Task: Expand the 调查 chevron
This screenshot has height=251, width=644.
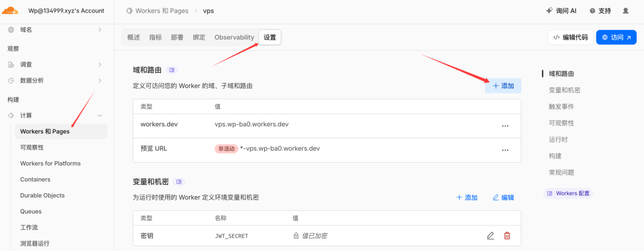Action: (100, 64)
